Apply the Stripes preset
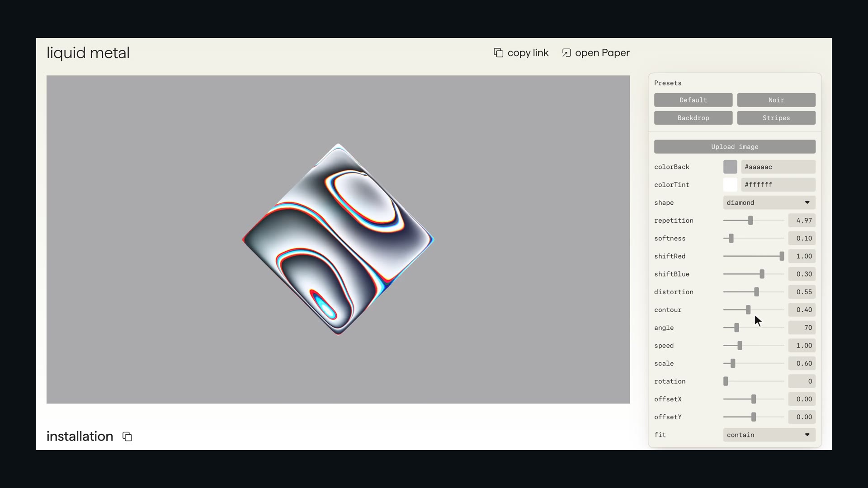The image size is (868, 488). click(x=776, y=118)
